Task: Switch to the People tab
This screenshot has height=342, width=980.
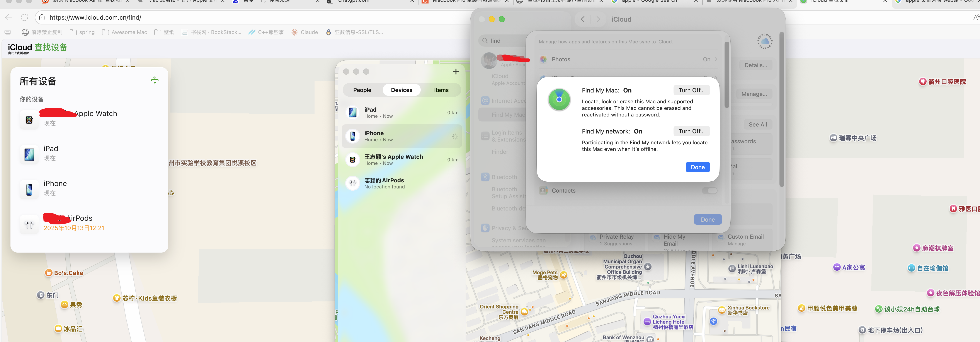Action: coord(362,90)
